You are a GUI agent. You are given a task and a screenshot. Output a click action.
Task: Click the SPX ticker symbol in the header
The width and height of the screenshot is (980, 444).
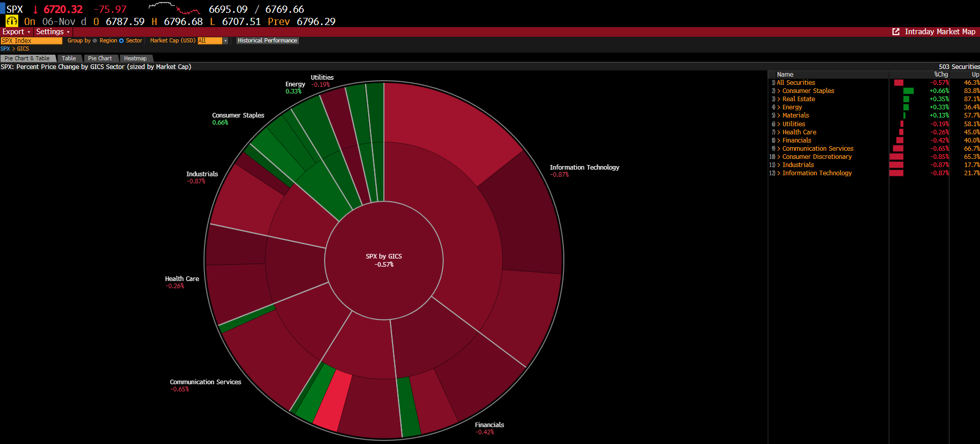pyautogui.click(x=14, y=10)
